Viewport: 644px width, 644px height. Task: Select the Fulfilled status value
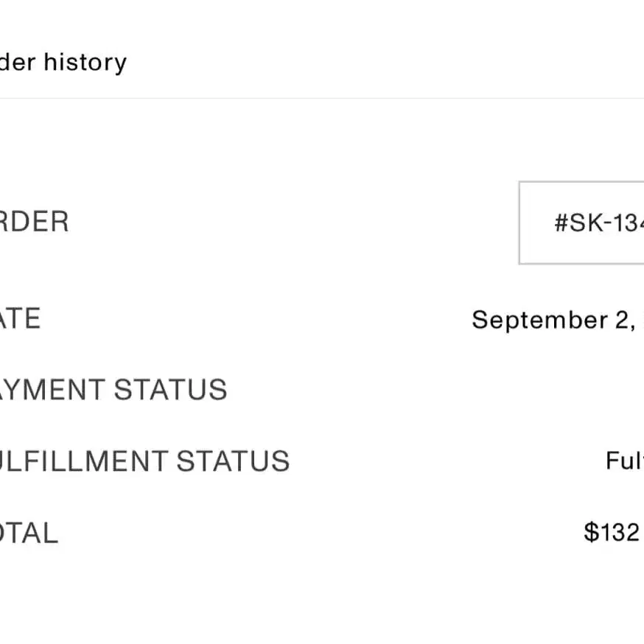point(625,461)
